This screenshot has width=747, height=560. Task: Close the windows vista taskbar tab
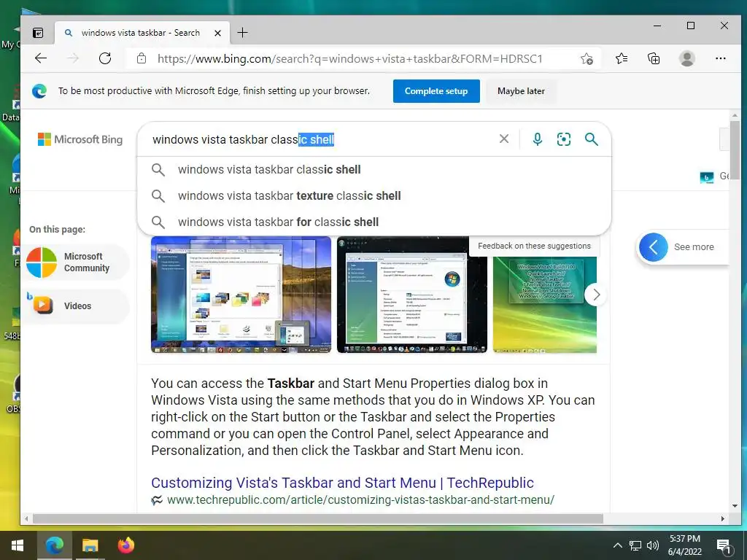coord(217,33)
